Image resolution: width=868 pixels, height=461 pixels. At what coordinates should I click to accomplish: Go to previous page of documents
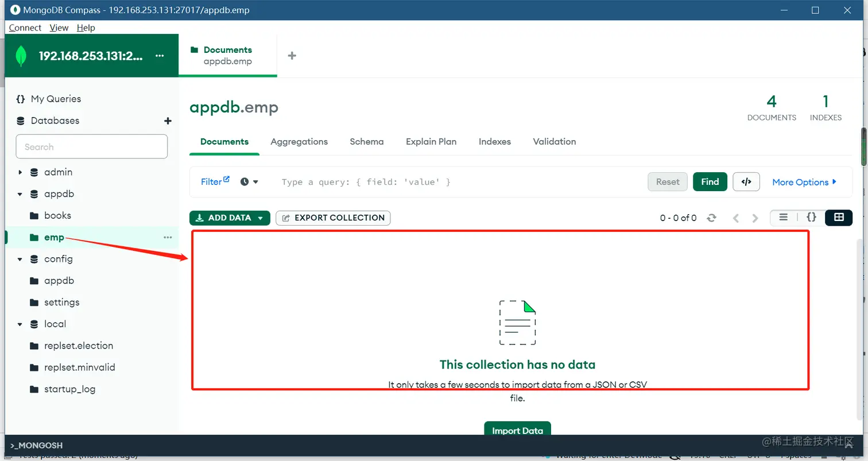(736, 218)
